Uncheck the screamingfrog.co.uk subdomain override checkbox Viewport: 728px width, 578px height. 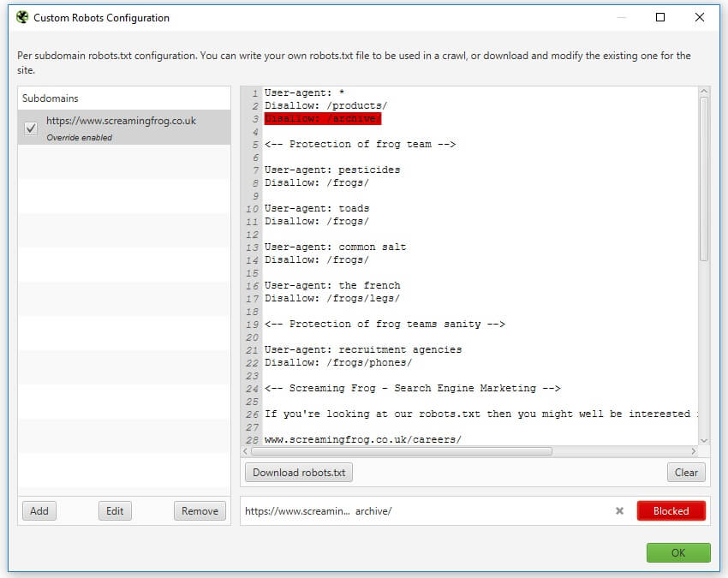point(31,128)
